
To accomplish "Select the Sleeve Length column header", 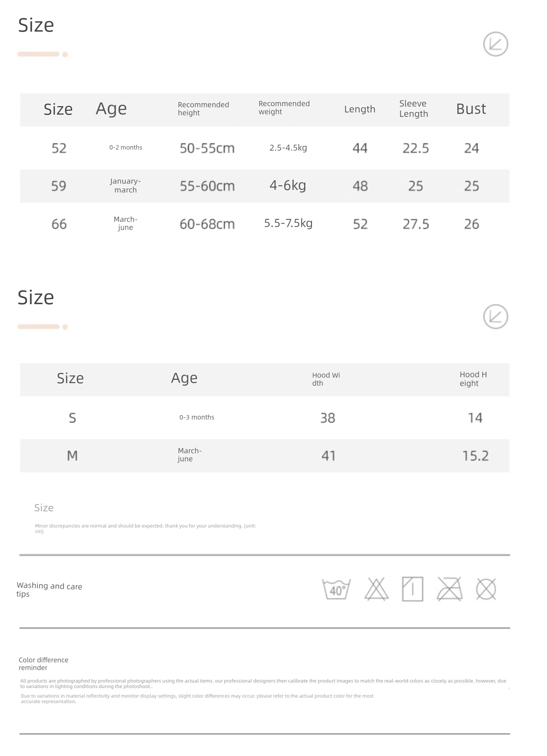I will tap(414, 109).
